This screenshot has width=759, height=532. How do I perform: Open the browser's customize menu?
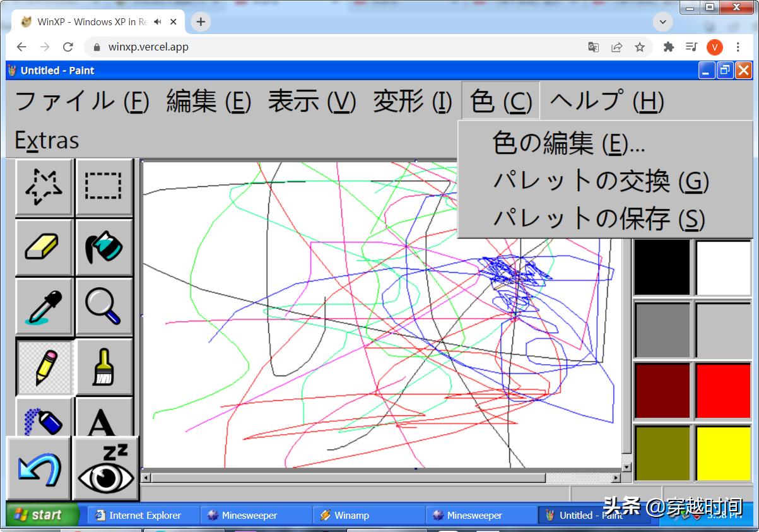tap(737, 47)
